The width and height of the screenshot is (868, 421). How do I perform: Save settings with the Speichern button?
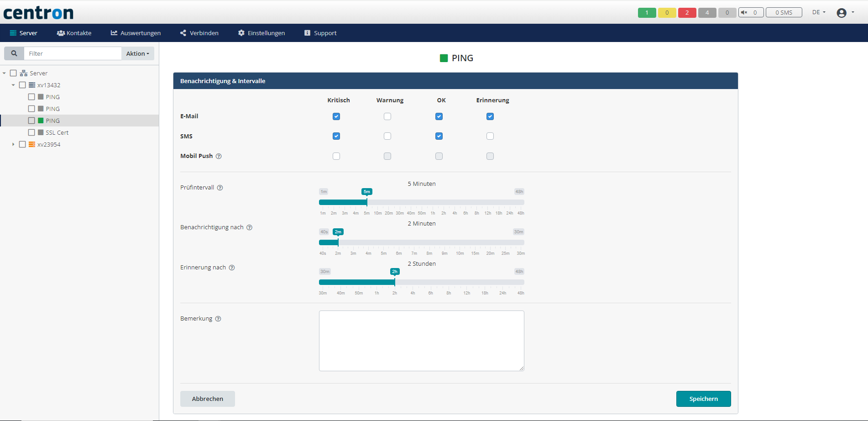coord(703,399)
